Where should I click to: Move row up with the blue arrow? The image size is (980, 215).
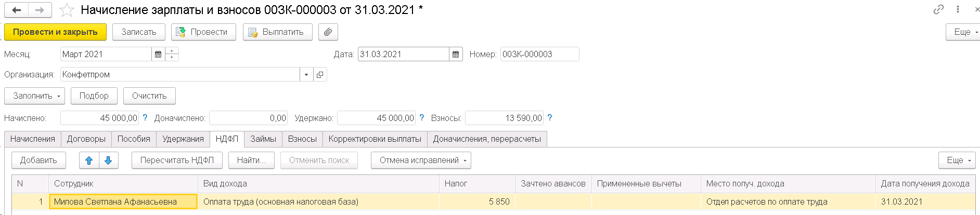[x=89, y=160]
